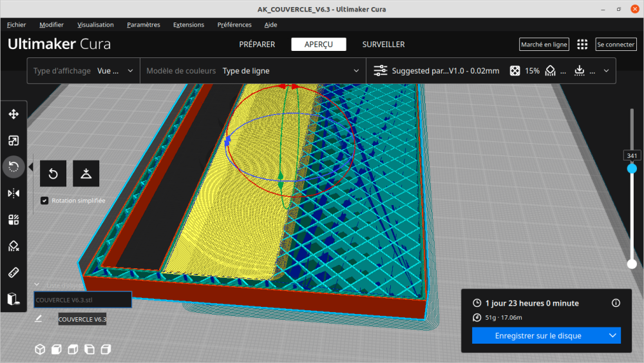Show print time details info icon

pyautogui.click(x=616, y=303)
